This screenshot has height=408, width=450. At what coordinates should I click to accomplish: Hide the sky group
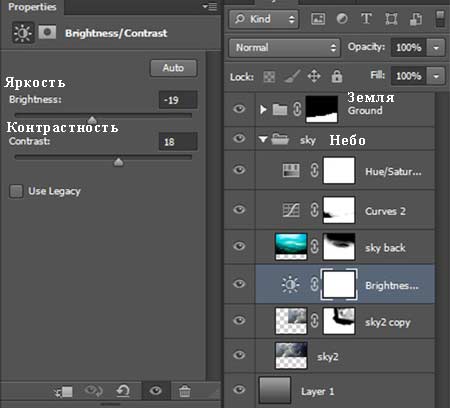(x=239, y=138)
